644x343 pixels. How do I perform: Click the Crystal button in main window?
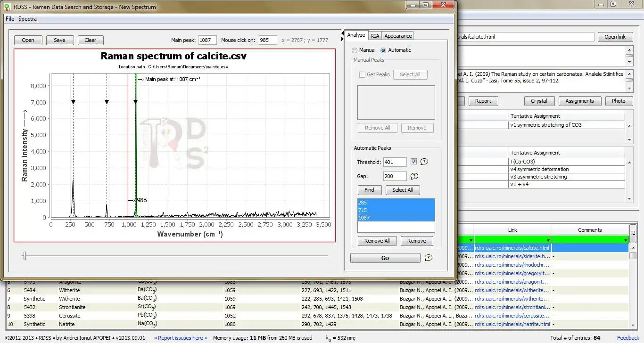coord(539,101)
